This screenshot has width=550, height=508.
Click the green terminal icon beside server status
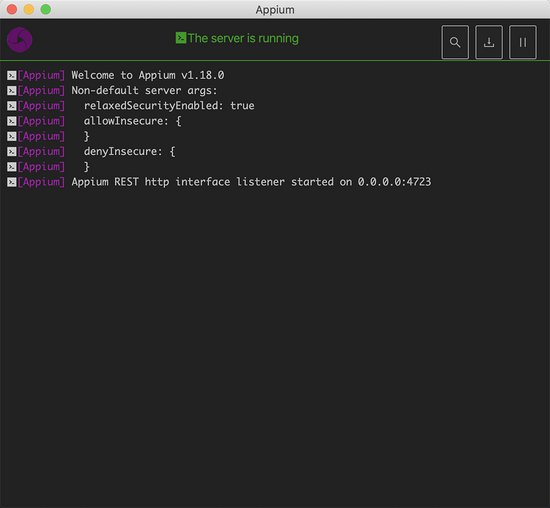coord(181,38)
